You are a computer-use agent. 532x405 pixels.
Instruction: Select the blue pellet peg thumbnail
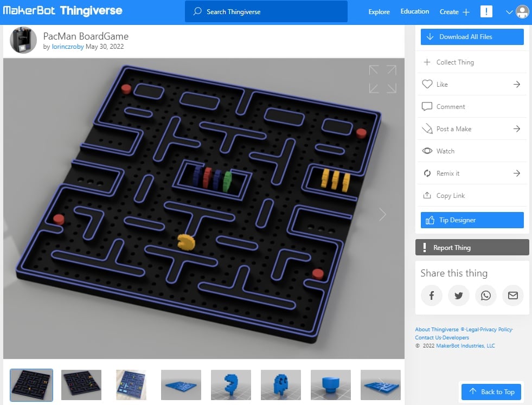(330, 385)
